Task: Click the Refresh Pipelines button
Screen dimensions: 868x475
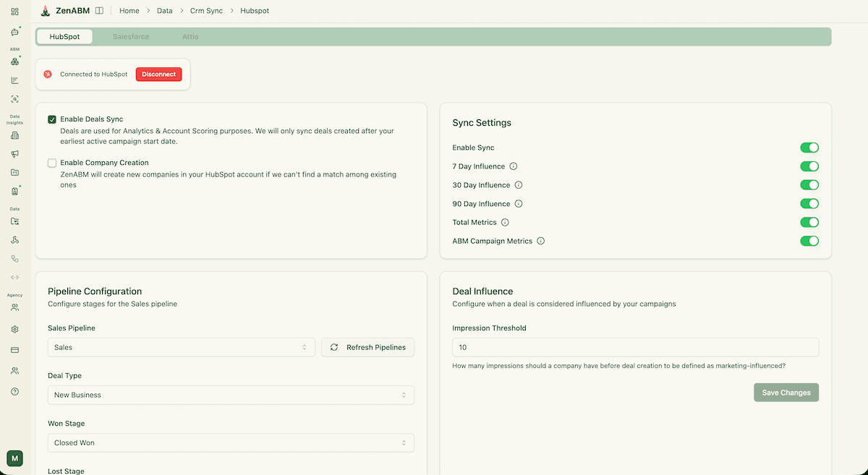Action: (x=367, y=347)
